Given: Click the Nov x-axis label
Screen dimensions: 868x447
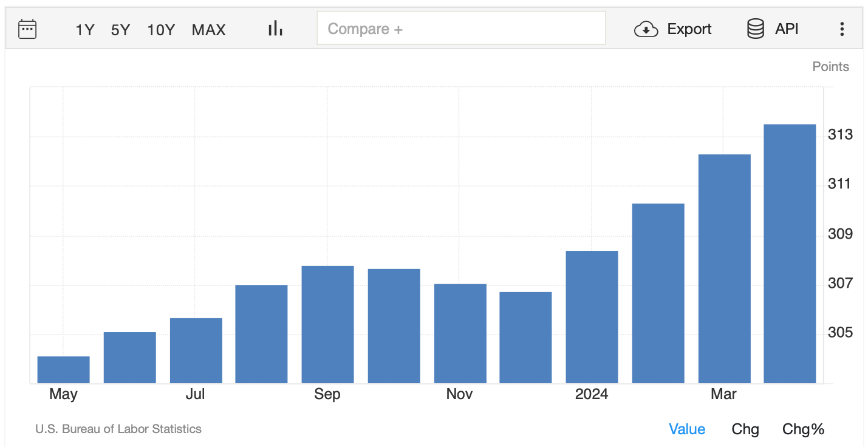Looking at the screenshot, I should point(459,394).
